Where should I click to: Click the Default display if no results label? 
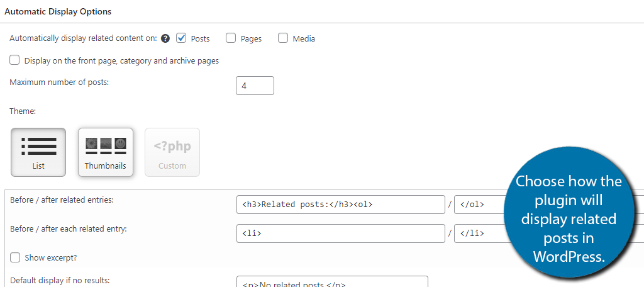click(60, 281)
